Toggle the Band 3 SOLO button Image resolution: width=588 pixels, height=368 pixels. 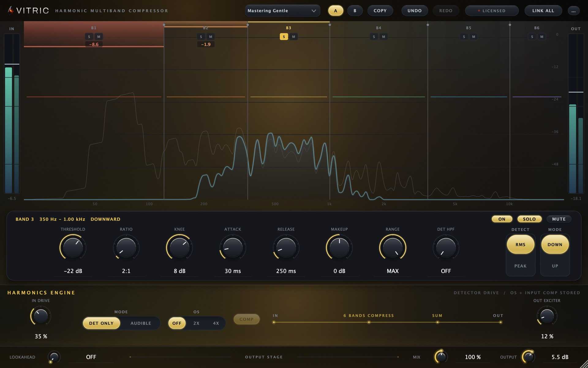point(530,219)
